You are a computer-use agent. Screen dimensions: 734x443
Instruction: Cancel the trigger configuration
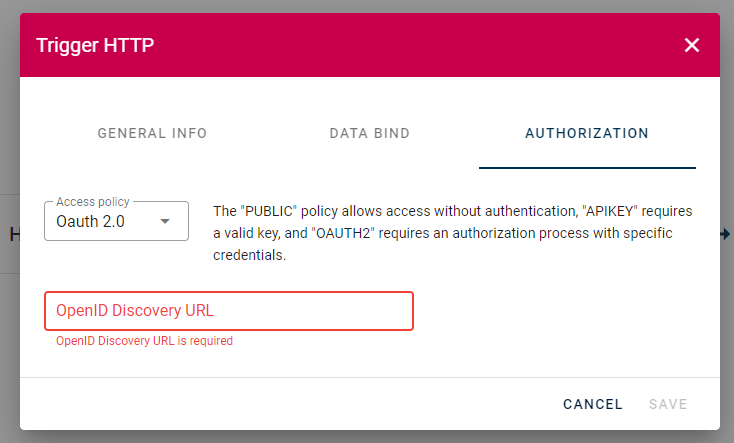[593, 404]
